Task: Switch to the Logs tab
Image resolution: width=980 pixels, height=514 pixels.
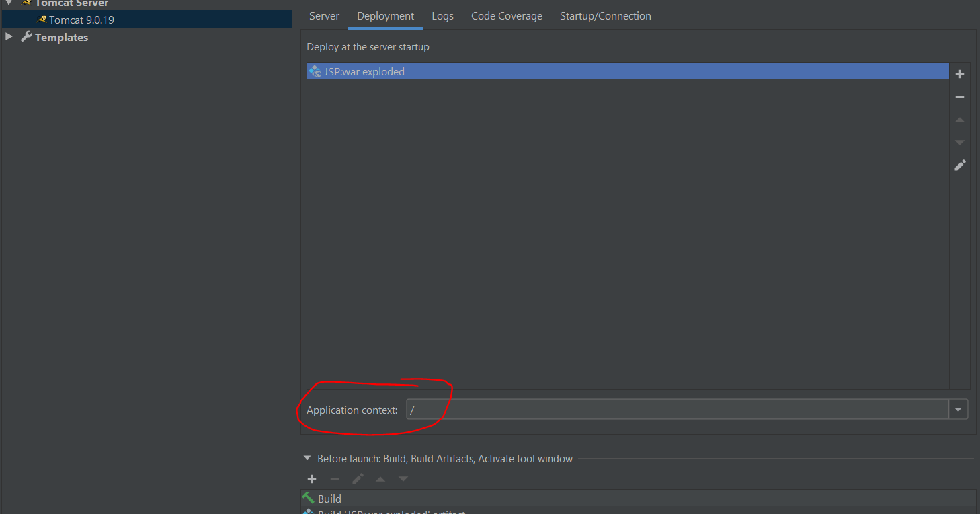Action: pyautogui.click(x=442, y=16)
